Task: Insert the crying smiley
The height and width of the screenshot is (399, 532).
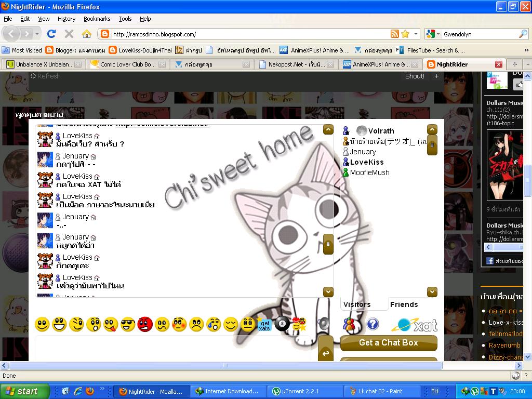Action: click(214, 324)
